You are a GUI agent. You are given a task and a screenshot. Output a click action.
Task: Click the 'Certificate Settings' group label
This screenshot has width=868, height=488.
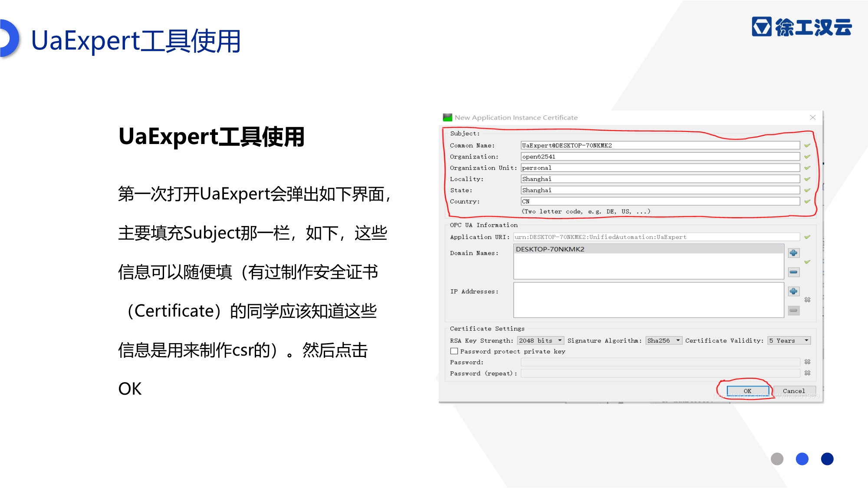(x=487, y=329)
